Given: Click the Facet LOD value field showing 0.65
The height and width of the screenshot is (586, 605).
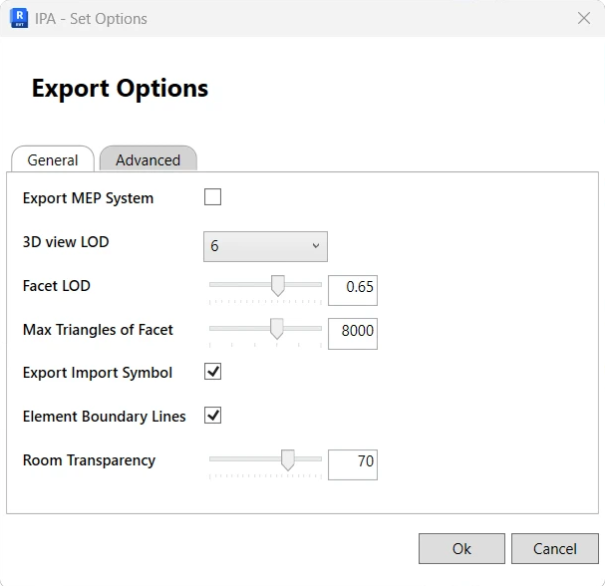Looking at the screenshot, I should (x=353, y=290).
